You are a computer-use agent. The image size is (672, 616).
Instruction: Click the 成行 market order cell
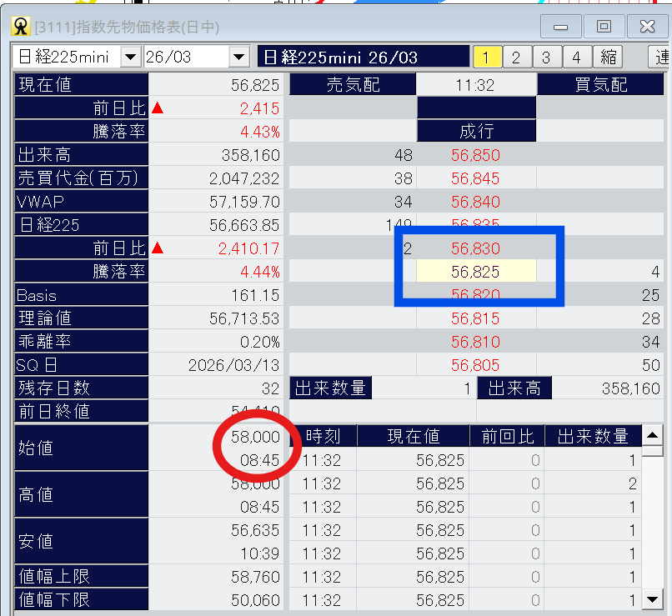click(x=476, y=131)
